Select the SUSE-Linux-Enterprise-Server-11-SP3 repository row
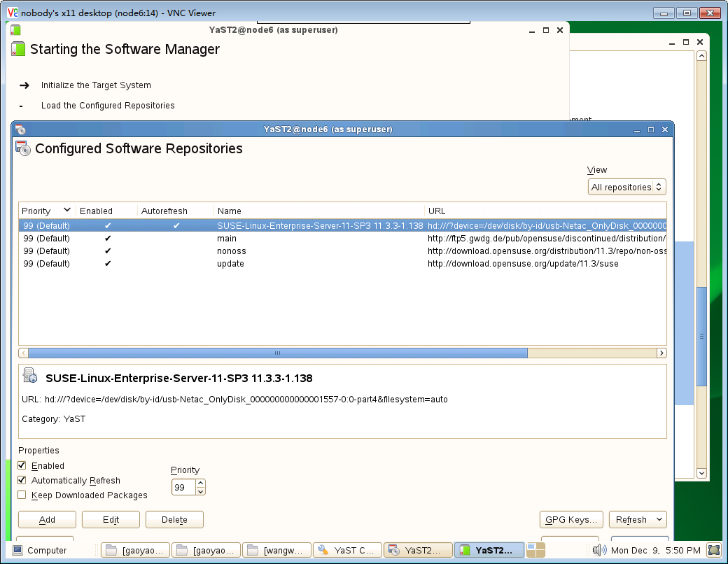This screenshot has height=564, width=728. 342,225
